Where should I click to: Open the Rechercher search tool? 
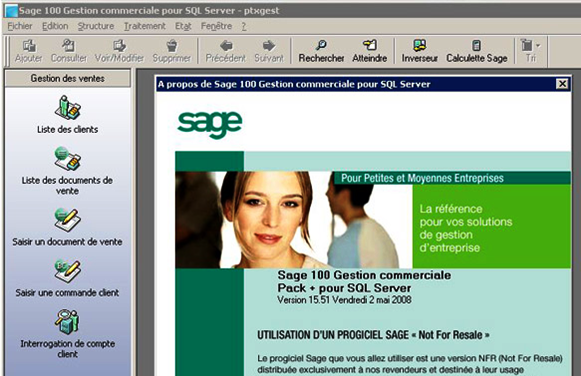tap(321, 51)
